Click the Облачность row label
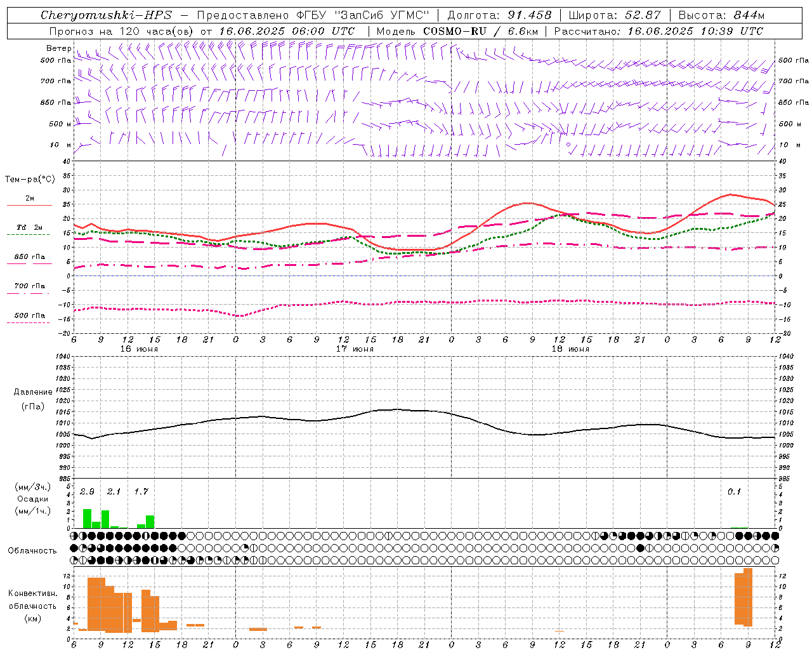Screen dimensions: 812x650 click(x=32, y=551)
